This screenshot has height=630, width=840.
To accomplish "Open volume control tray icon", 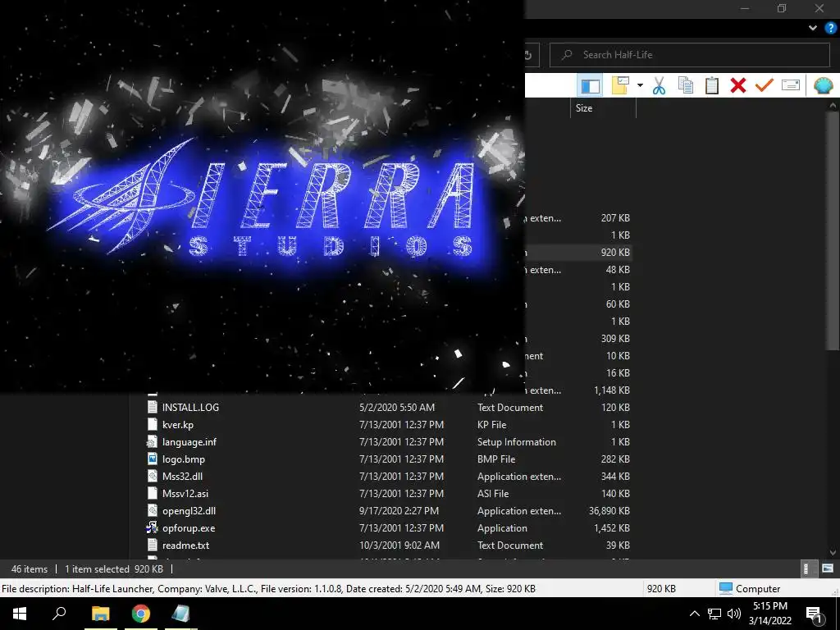I will (x=734, y=614).
